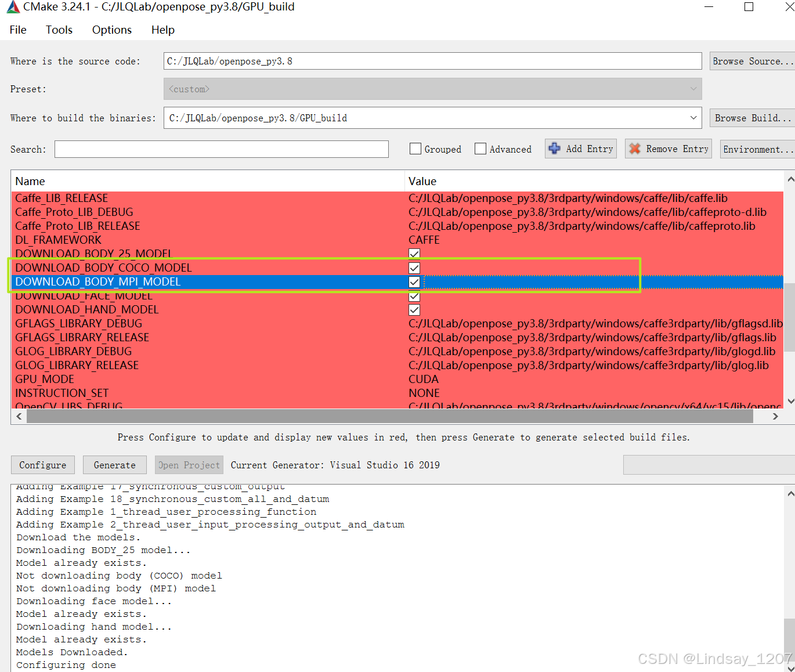Sort by the Name column header
Screen dimensions: 795x672
coord(208,181)
